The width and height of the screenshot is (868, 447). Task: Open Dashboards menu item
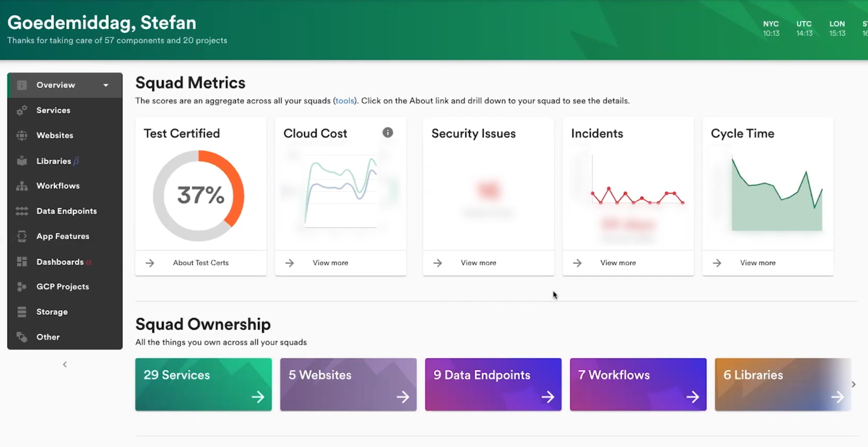60,262
